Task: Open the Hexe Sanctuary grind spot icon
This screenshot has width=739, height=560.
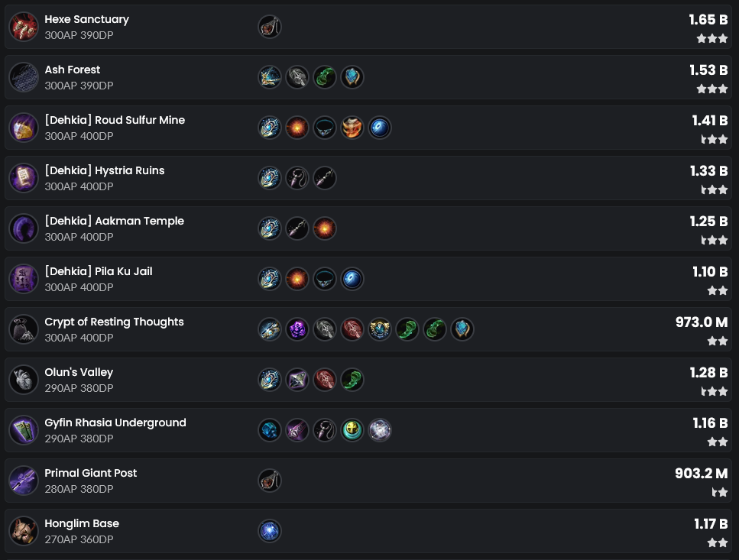Action: (24, 27)
